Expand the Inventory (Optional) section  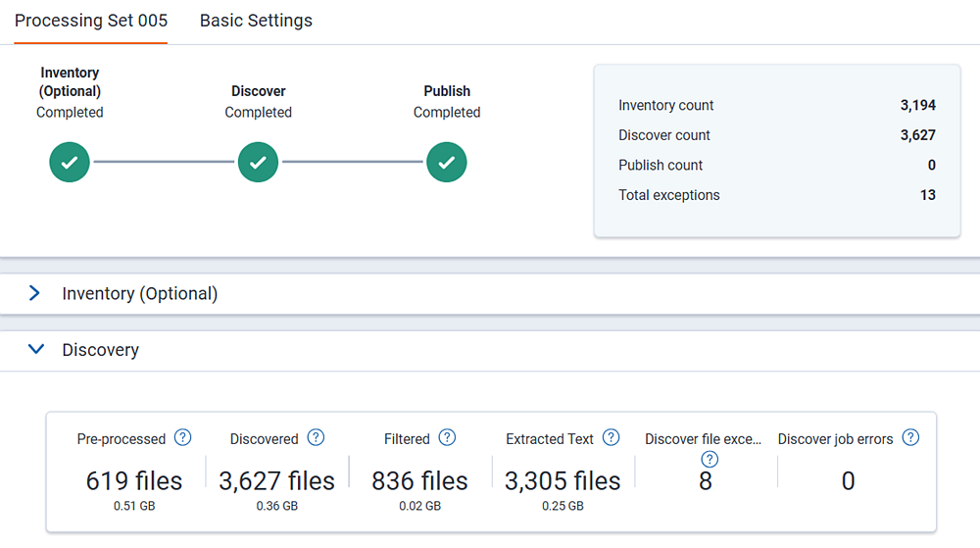pos(34,293)
